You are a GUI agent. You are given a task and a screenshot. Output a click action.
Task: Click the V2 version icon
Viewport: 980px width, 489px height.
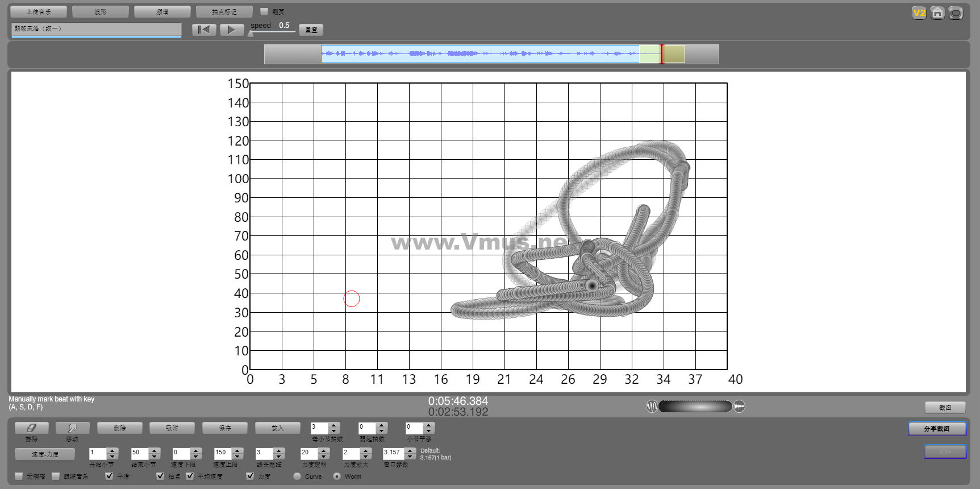pos(919,13)
